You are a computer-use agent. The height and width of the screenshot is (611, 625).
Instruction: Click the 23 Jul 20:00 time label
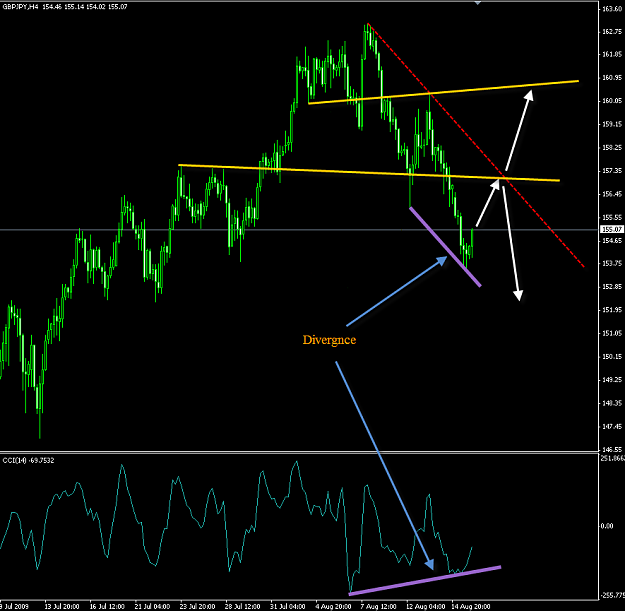pos(198,607)
